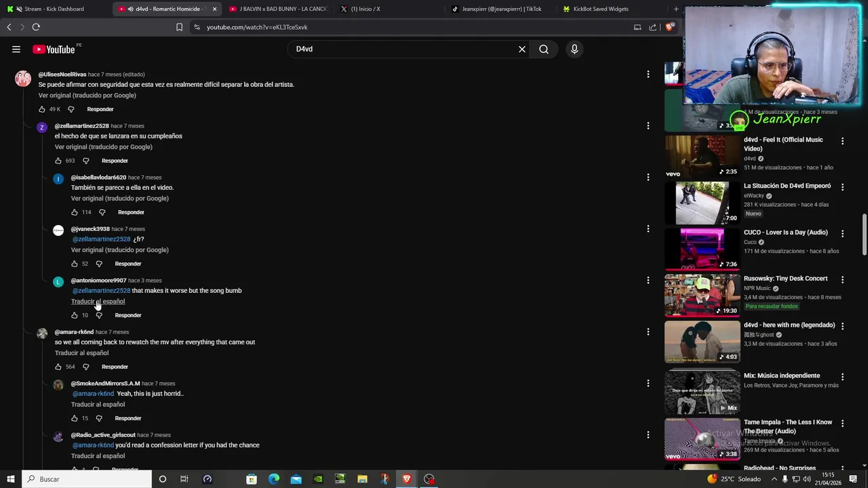Screen dimensions: 868x488
Task: Like the reply by @SmokeAndMirrorsS.A.M
Action: [75, 418]
